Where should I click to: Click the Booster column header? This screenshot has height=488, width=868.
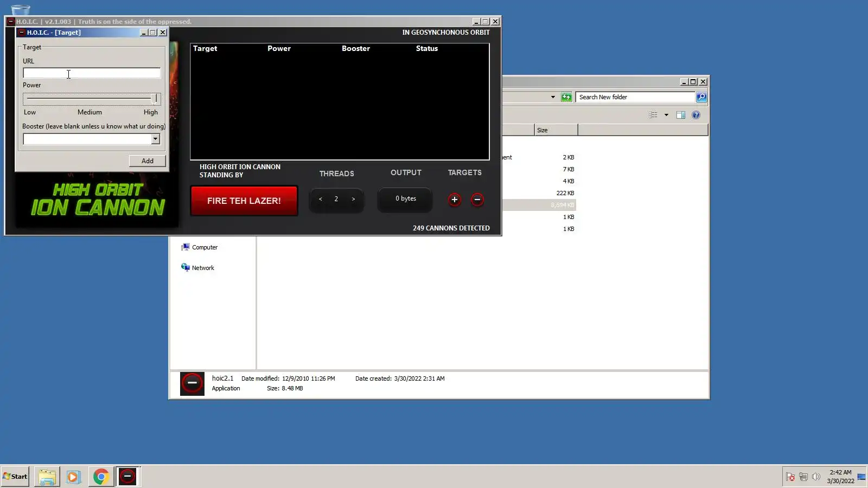click(x=356, y=48)
